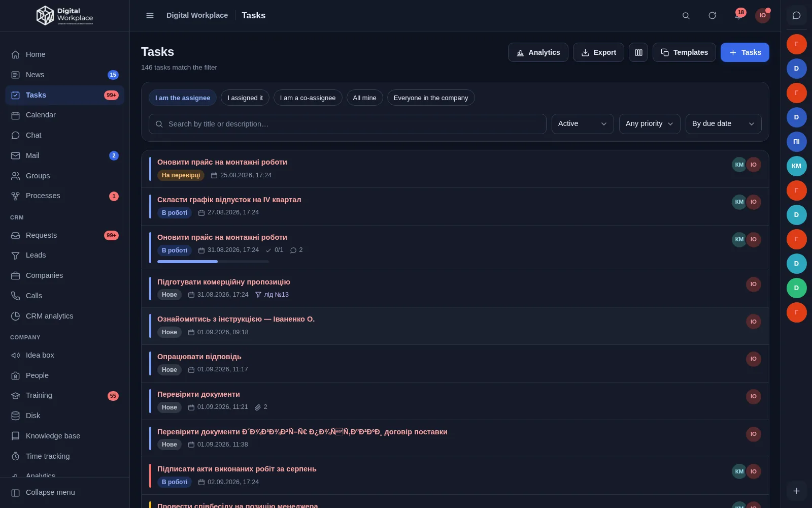
Task: Open People in sidebar
Action: tap(65, 375)
